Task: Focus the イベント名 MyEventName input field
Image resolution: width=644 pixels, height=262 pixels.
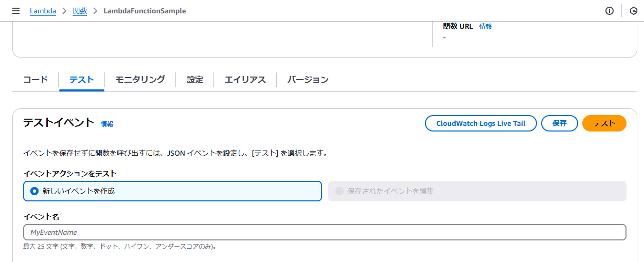Action: point(325,232)
